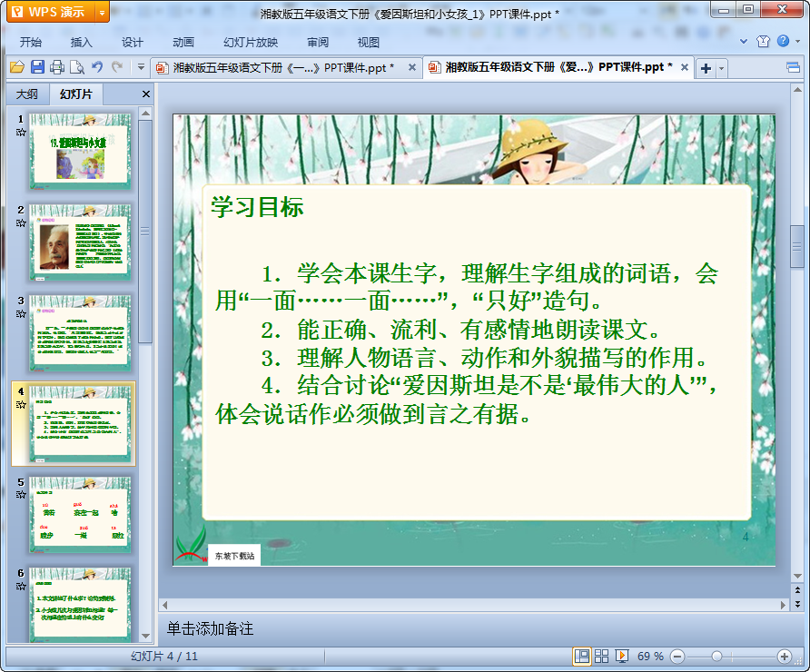Click the 69 % zoom level
The height and width of the screenshot is (672, 810).
coord(650,657)
